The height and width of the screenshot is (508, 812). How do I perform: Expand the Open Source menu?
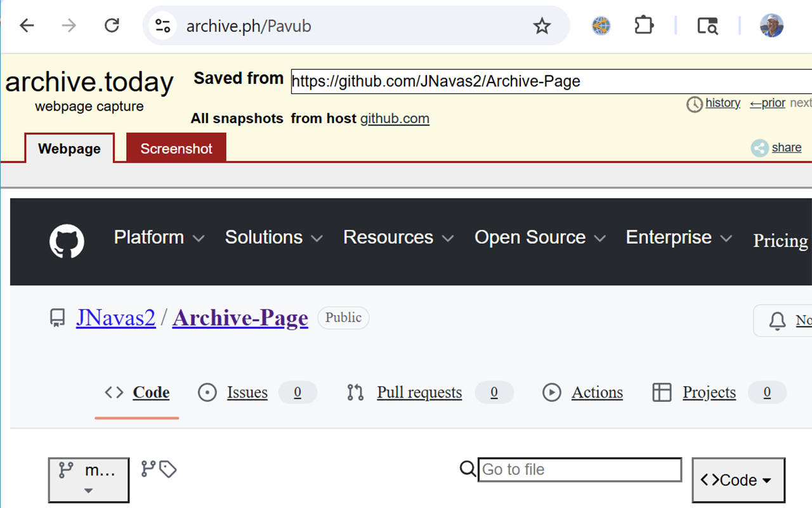point(540,237)
